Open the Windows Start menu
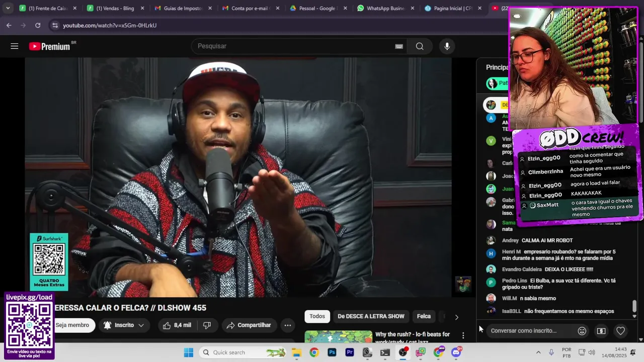The width and height of the screenshot is (644, 362). click(189, 352)
